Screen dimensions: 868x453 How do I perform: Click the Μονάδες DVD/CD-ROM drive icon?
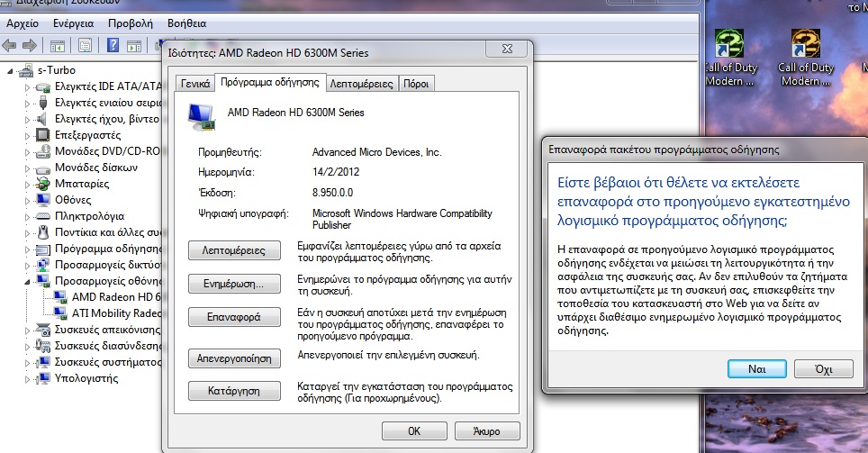(42, 151)
